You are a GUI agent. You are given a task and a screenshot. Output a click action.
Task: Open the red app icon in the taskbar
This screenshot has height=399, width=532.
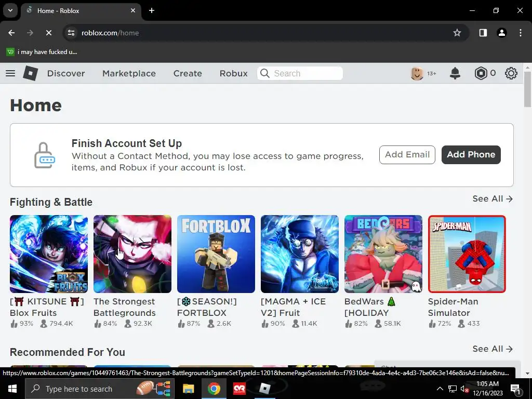click(x=240, y=389)
